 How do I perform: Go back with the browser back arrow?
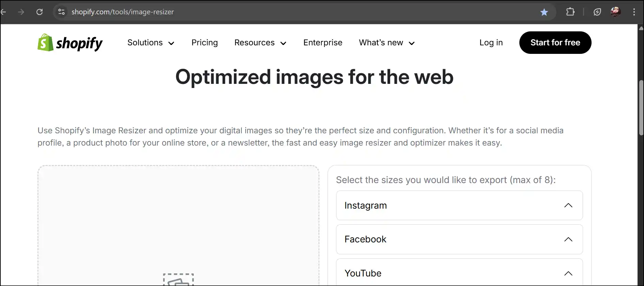3,12
